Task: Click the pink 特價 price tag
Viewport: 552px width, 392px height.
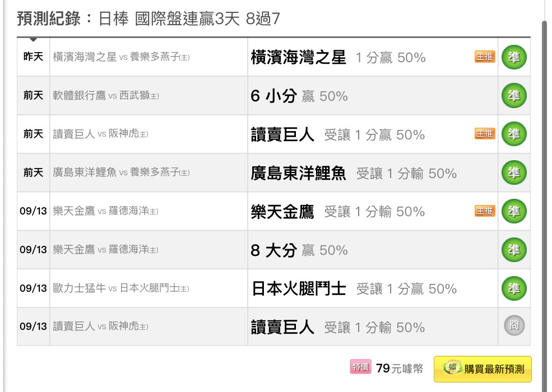Action: point(360,367)
